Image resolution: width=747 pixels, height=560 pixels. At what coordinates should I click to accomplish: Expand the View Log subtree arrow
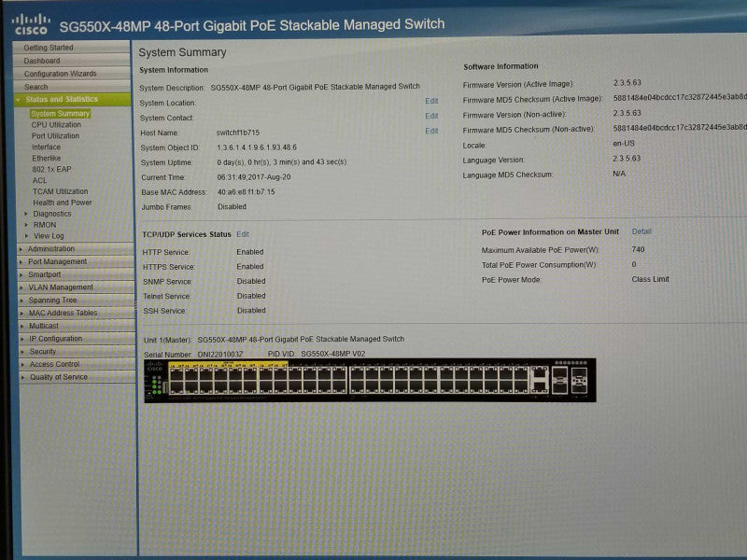pos(27,236)
